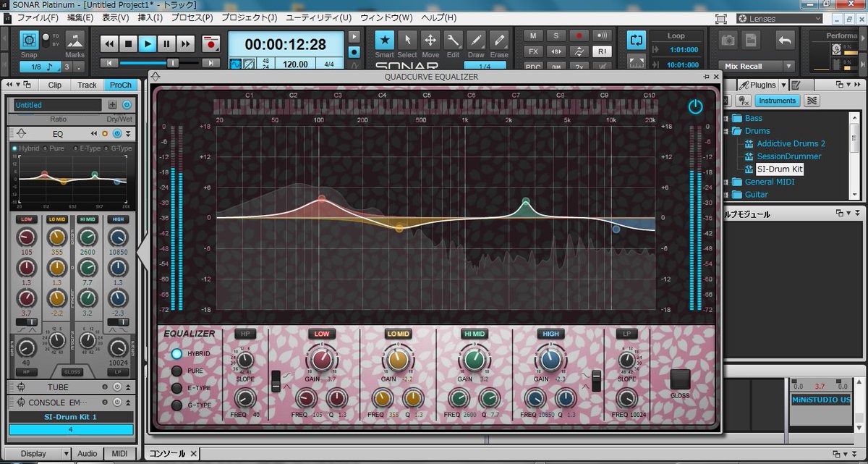Stop playback with the Stop button
This screenshot has width=868, height=464.
[129, 44]
